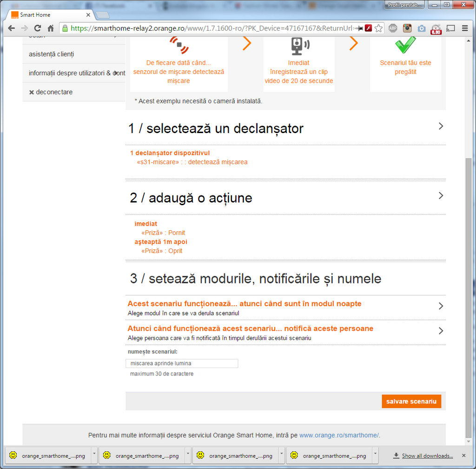Go to browser home page icon
Viewport: 476px width, 469px height.
point(51,28)
